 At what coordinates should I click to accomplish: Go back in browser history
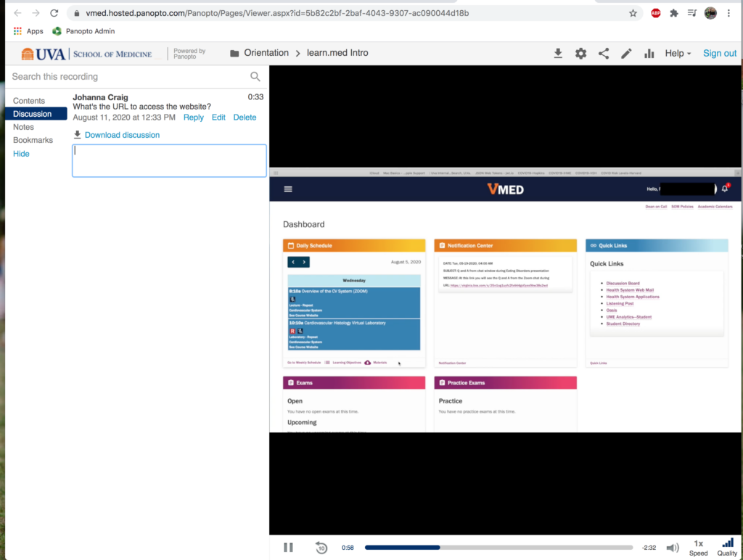click(x=18, y=13)
